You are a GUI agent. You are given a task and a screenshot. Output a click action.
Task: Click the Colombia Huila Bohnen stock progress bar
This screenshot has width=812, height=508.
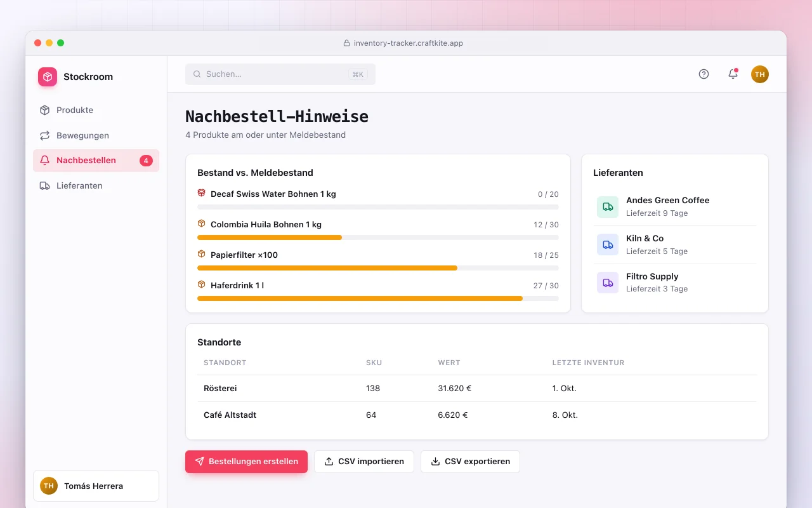[378, 237]
